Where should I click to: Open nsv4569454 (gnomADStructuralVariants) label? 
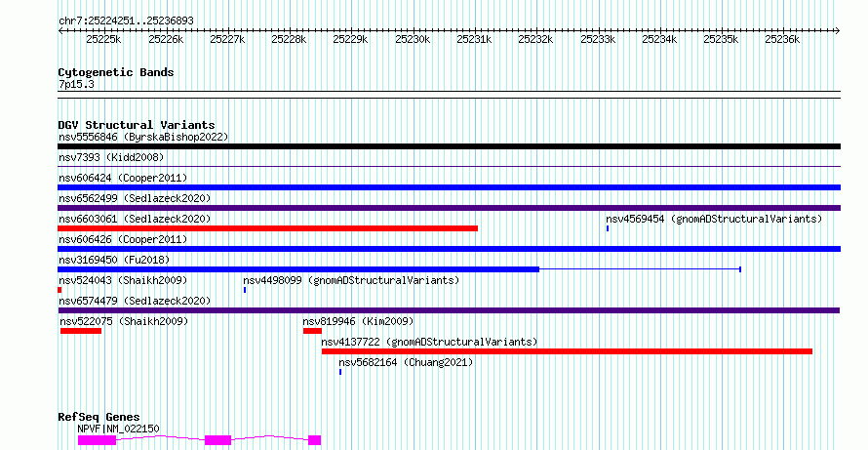click(714, 219)
